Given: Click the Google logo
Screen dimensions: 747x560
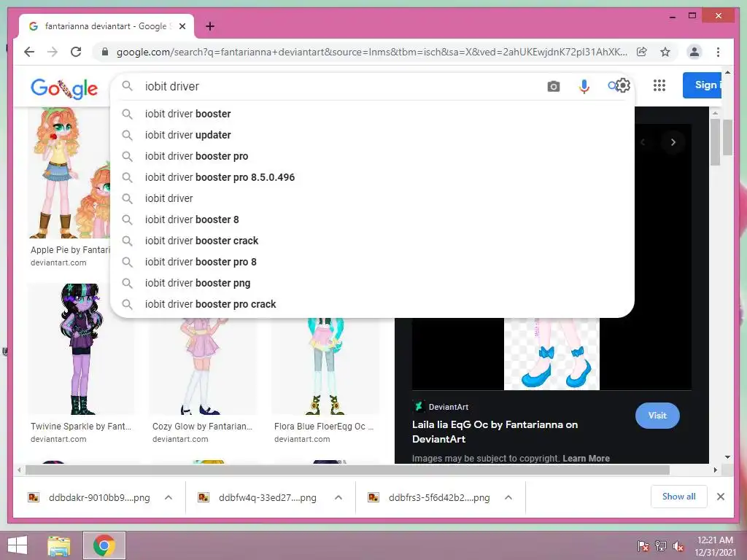Looking at the screenshot, I should (64, 88).
